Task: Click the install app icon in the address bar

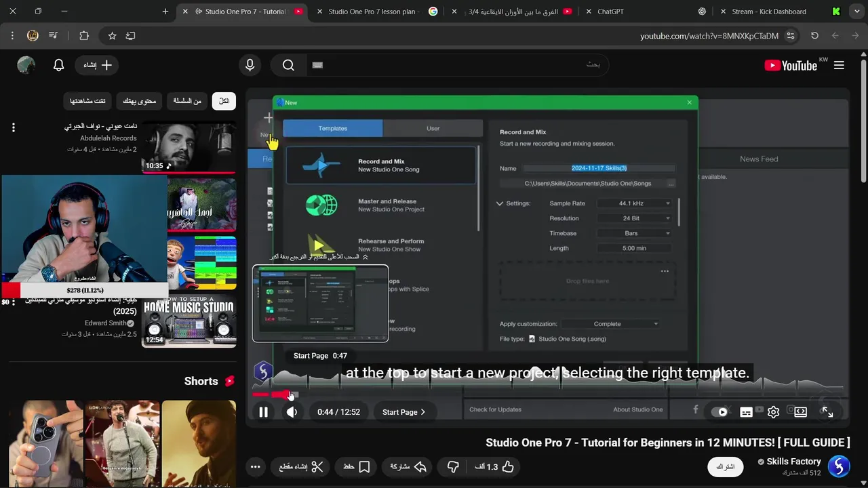Action: pos(130,35)
